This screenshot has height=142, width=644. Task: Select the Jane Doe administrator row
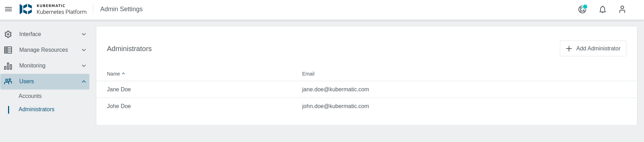pos(119,90)
